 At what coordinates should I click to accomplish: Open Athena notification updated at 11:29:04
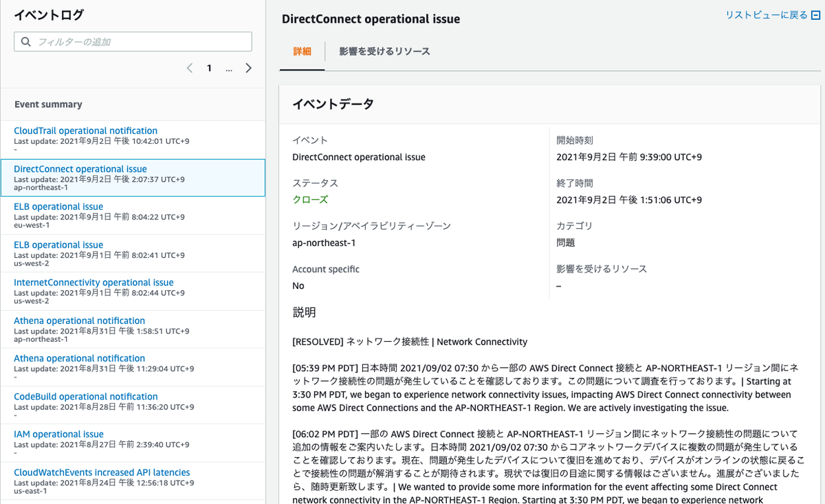(79, 358)
